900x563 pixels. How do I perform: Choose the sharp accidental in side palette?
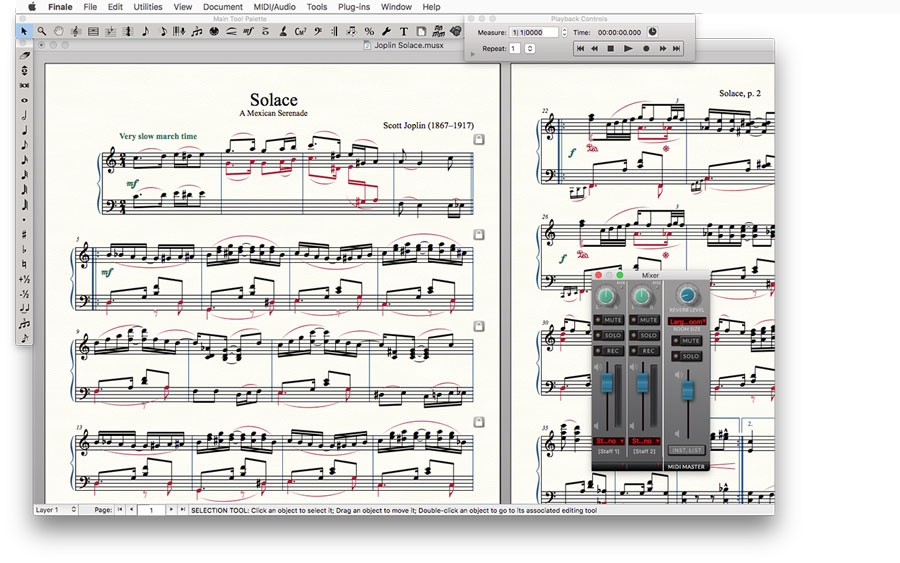[x=24, y=234]
